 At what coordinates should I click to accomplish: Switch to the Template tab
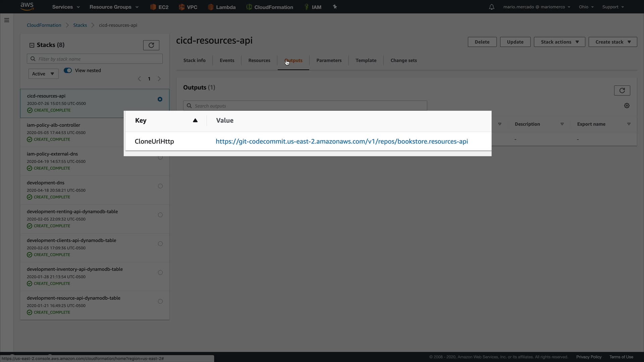(x=366, y=60)
